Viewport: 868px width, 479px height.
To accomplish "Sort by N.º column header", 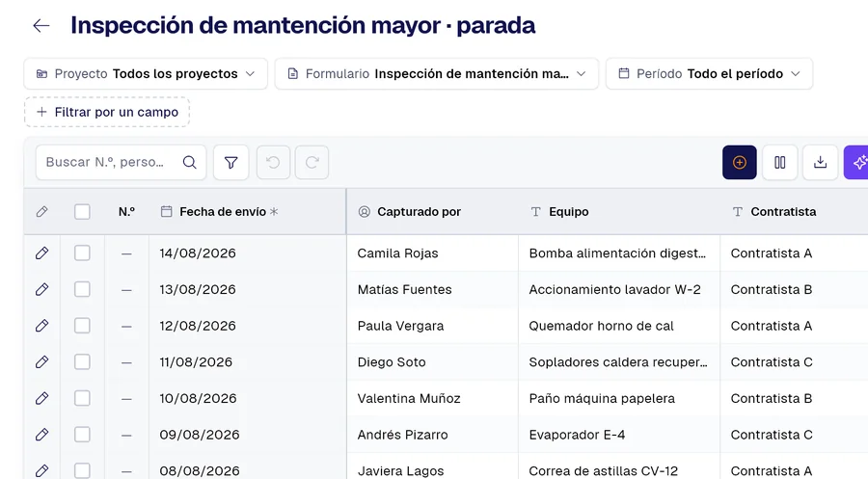I will tap(126, 212).
